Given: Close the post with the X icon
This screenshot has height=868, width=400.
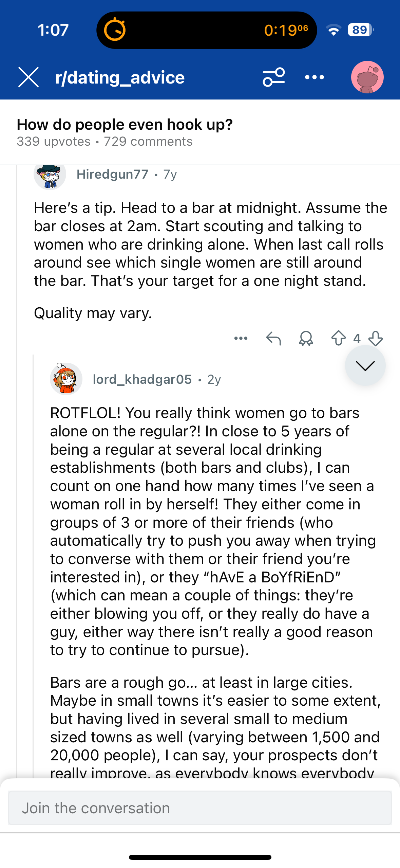Looking at the screenshot, I should [28, 77].
